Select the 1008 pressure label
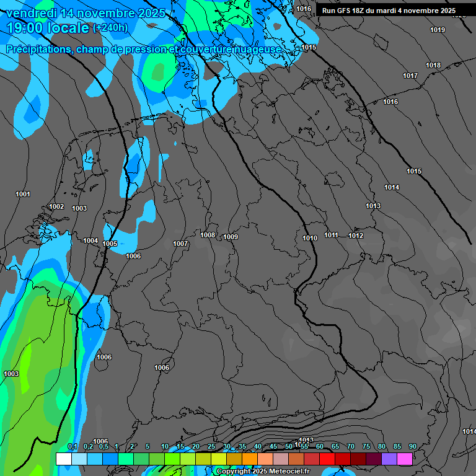 208,236
